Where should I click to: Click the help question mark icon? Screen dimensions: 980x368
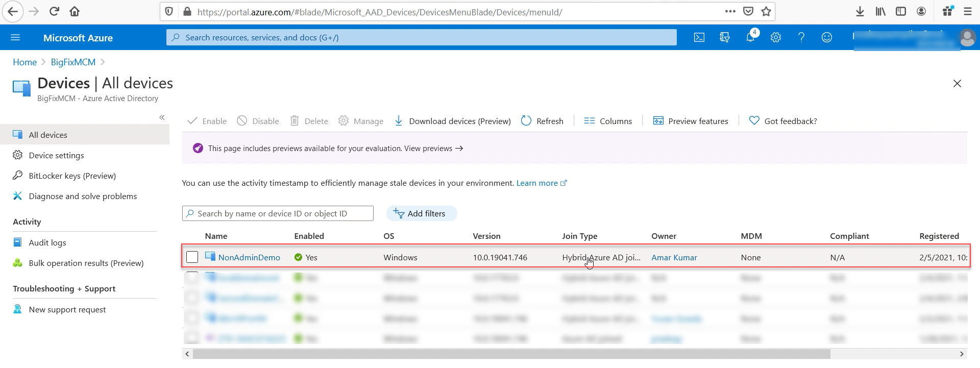pyautogui.click(x=801, y=37)
